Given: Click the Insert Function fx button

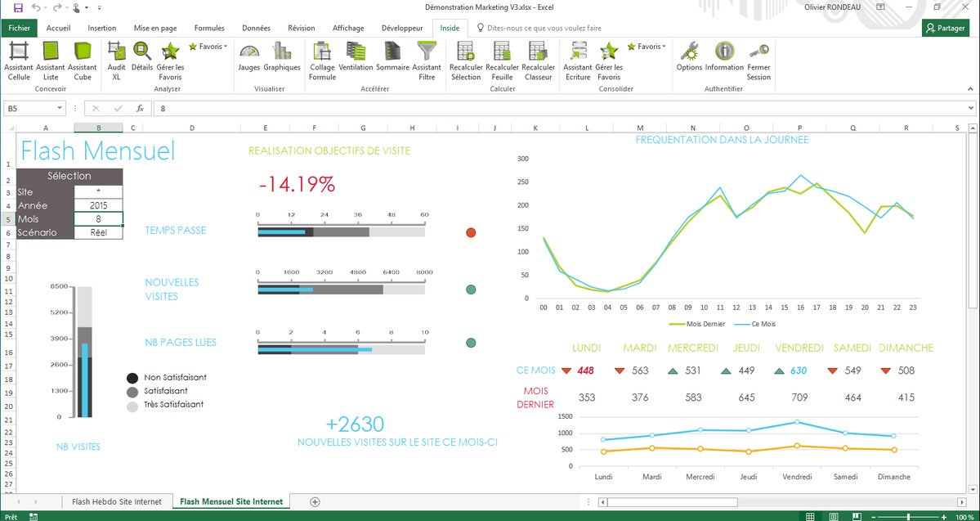Looking at the screenshot, I should tap(140, 108).
